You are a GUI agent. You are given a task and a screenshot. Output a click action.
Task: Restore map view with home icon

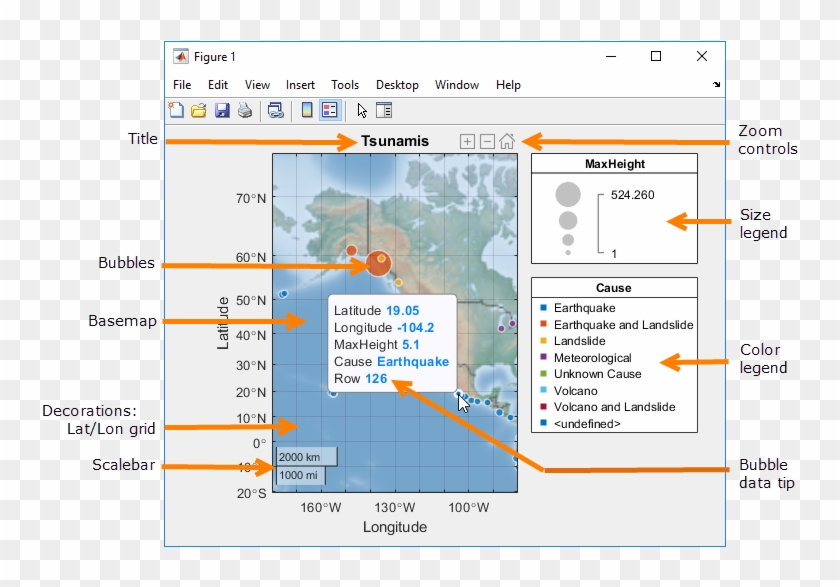point(507,141)
